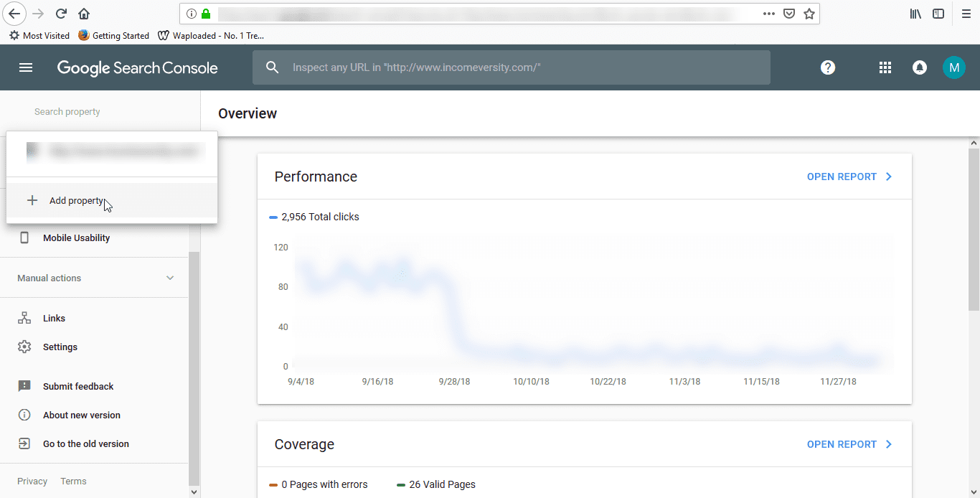Click the site information icon in the address bar

(192, 14)
